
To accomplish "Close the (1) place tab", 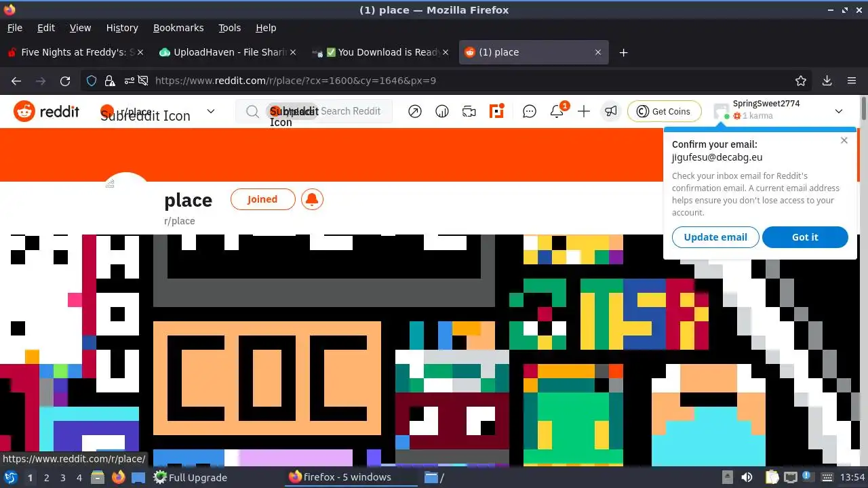I will (598, 52).
